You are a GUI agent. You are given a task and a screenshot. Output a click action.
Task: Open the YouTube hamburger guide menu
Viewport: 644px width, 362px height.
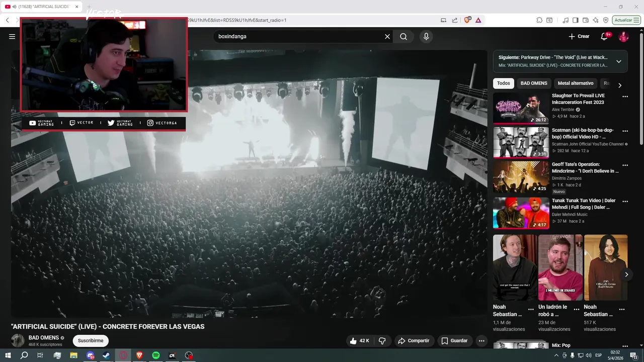click(12, 36)
